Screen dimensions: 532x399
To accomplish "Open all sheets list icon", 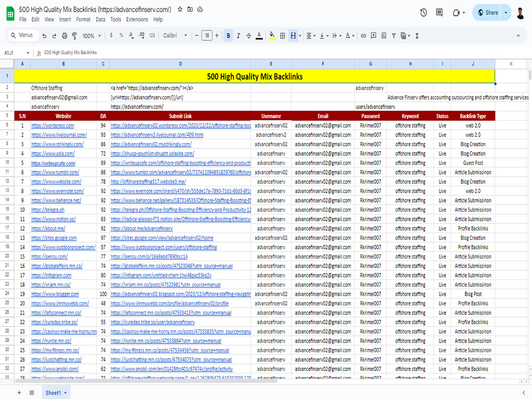I will point(31,393).
